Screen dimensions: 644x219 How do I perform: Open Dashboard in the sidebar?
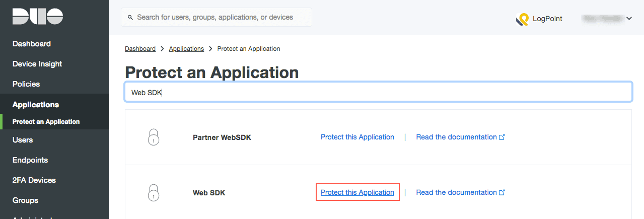[x=32, y=44]
